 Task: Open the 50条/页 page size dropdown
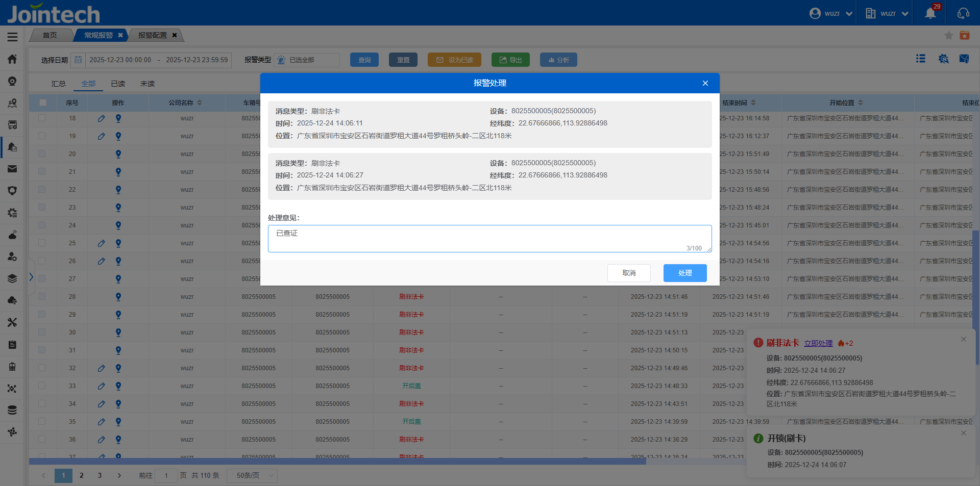[x=252, y=475]
